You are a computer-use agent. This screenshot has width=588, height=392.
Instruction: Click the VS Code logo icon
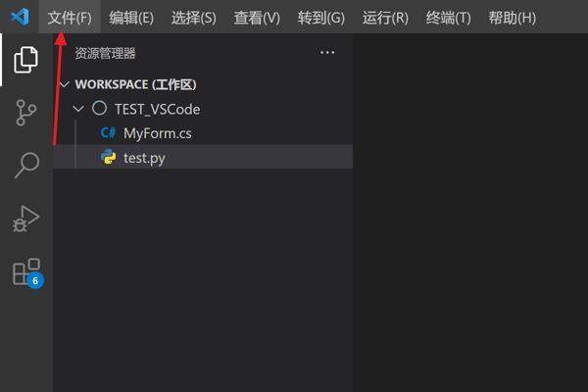(20, 18)
